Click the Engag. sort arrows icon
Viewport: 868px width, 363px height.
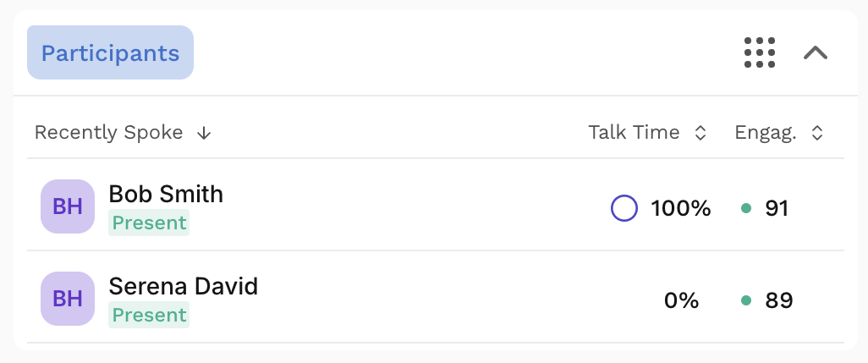point(817,133)
